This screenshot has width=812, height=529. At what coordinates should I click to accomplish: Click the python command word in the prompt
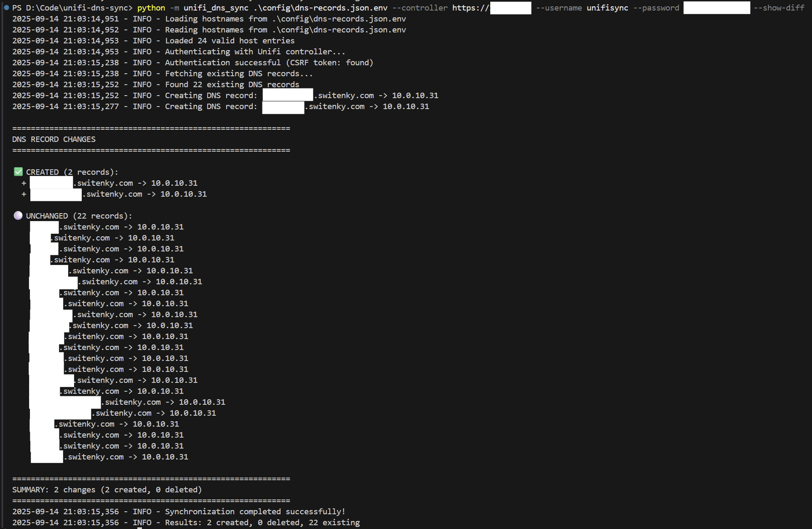point(151,8)
